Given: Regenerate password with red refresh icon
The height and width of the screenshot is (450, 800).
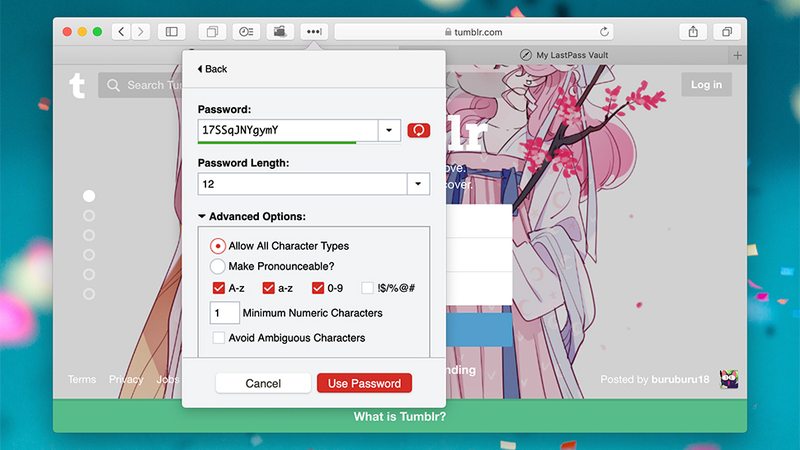Looking at the screenshot, I should (418, 131).
